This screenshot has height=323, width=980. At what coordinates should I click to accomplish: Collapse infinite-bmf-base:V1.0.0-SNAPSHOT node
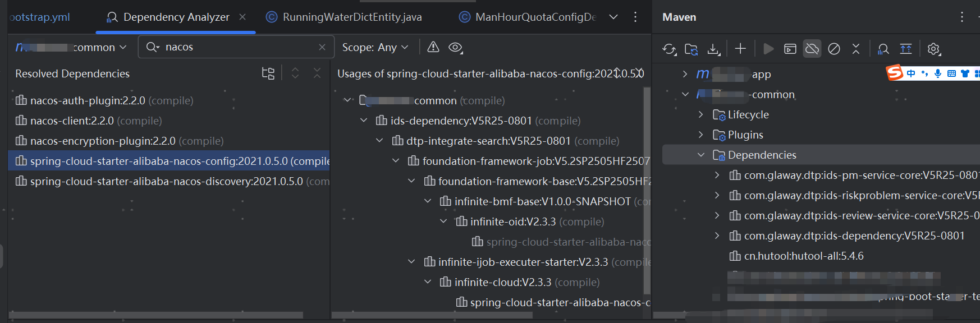tap(428, 201)
